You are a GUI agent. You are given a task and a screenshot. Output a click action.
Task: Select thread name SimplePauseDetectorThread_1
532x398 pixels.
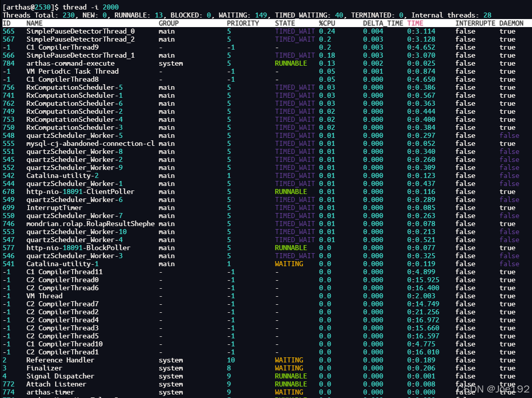coord(81,55)
